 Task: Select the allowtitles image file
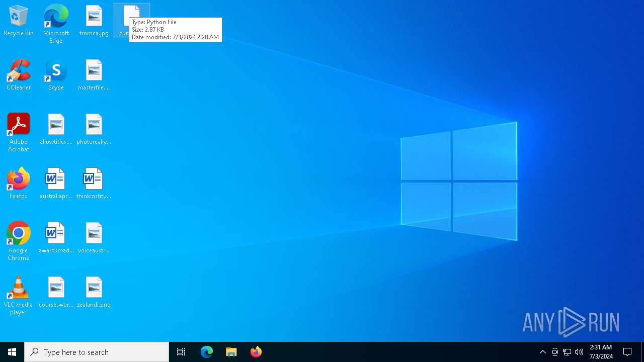pos(56,129)
